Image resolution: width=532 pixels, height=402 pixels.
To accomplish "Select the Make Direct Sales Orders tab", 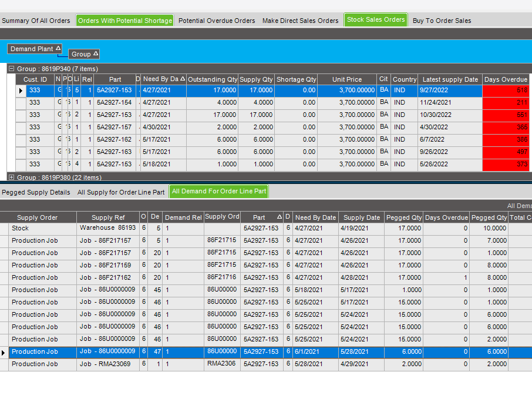I will pos(300,21).
